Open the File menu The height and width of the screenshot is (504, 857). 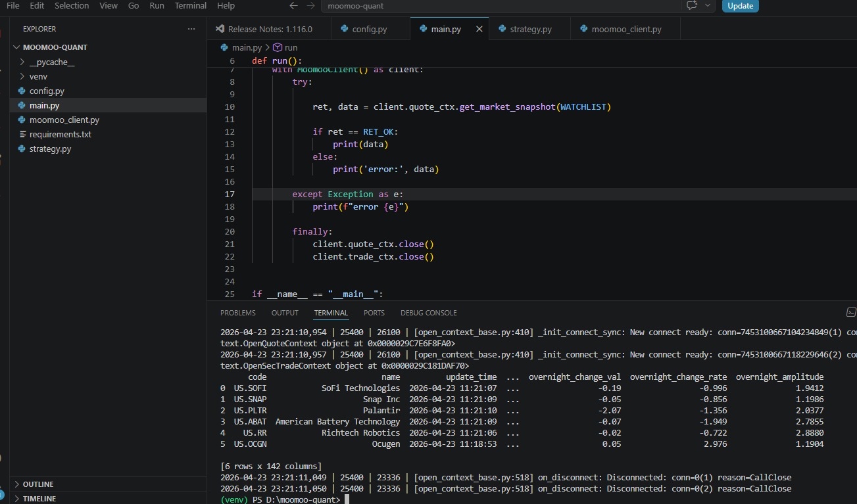(12, 5)
